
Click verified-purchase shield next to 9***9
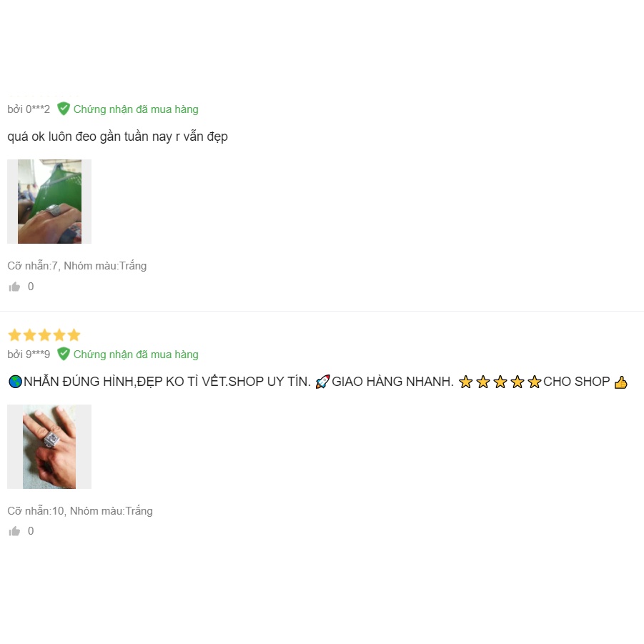63,354
